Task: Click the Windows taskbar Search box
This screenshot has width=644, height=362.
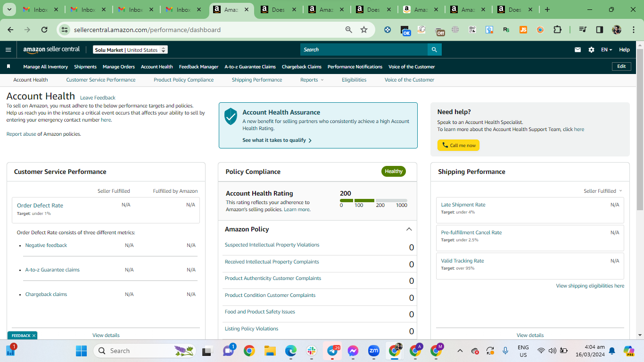Action: point(146,351)
